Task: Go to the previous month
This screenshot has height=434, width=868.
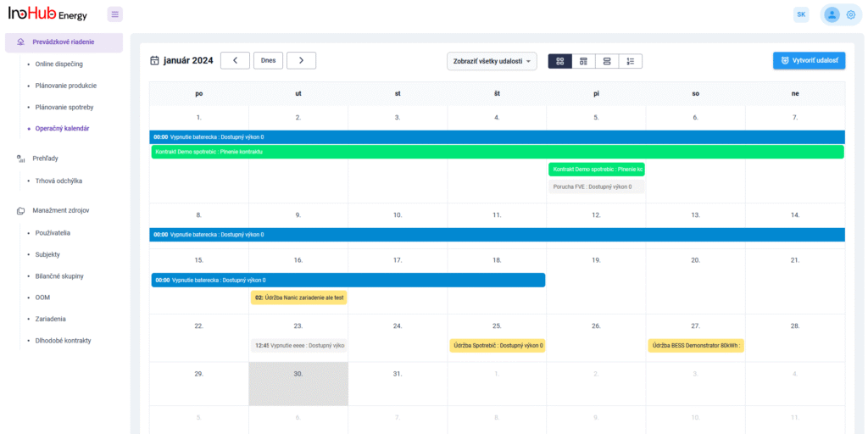Action: (x=235, y=60)
